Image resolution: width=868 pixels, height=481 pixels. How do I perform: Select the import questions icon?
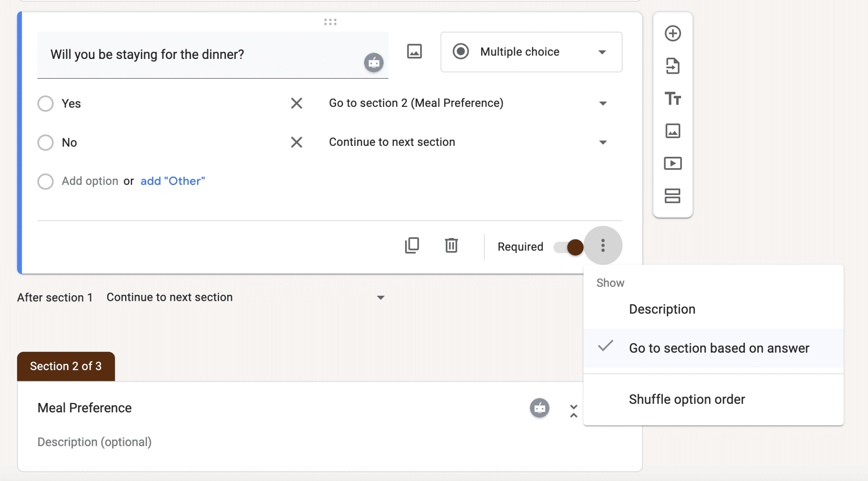point(672,66)
